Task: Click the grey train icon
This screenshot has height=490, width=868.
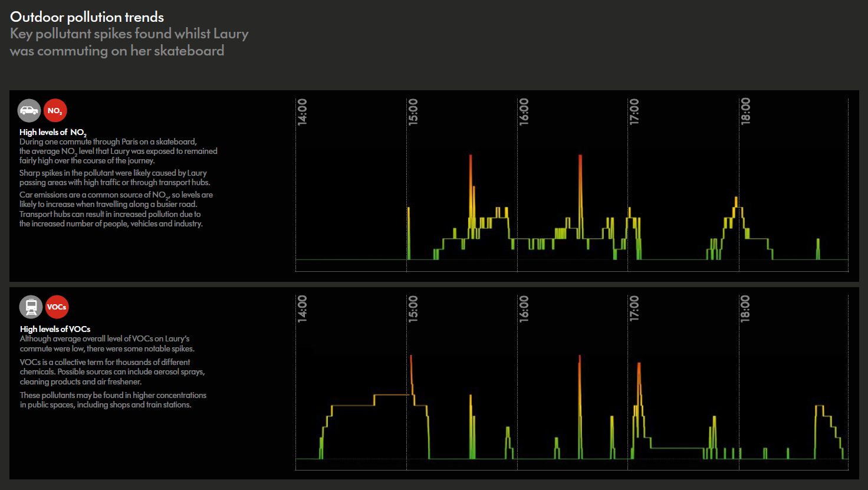Action: (x=31, y=307)
